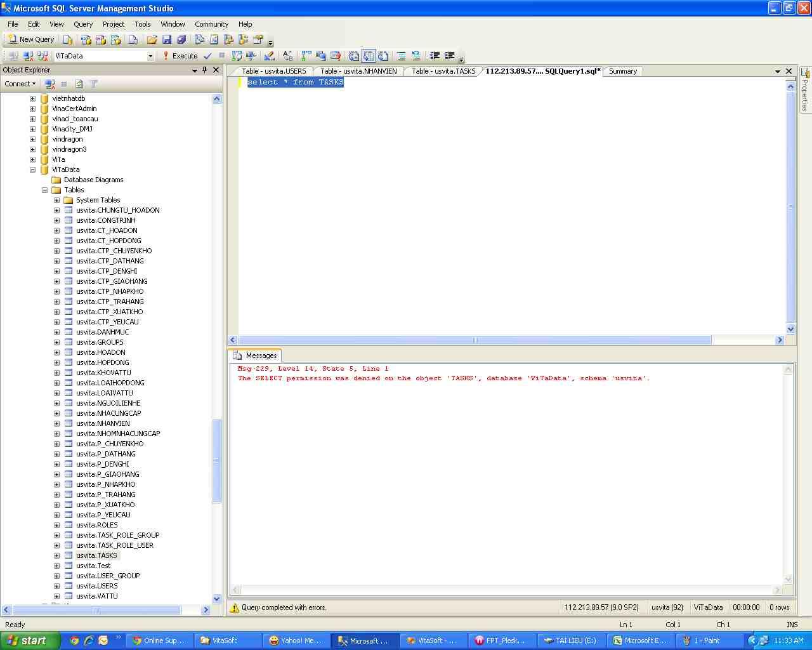812x650 pixels.
Task: Toggle Auto Hide pin on Object Explorer
Action: tap(205, 70)
